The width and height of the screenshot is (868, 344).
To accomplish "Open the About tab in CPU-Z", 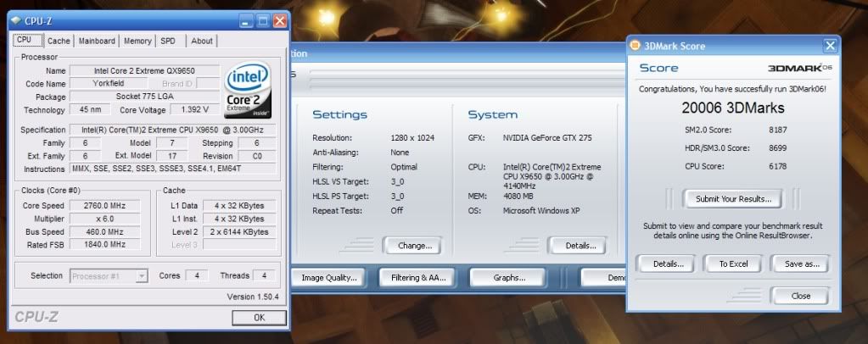I will point(201,41).
